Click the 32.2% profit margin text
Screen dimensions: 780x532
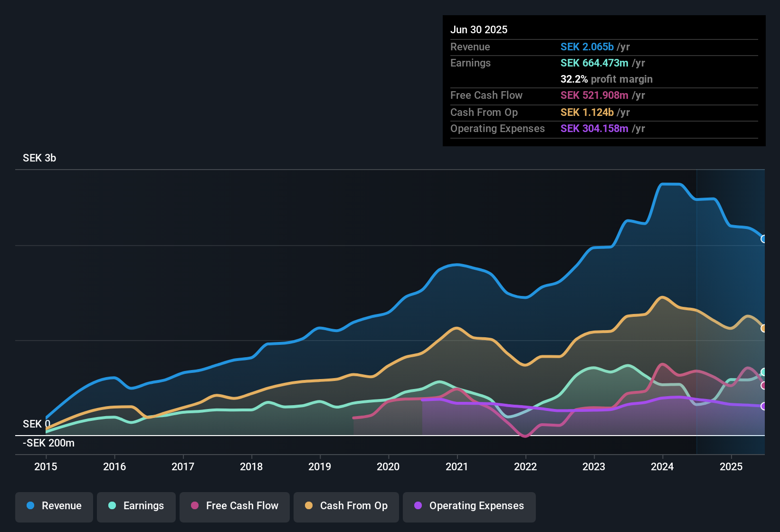coord(607,79)
